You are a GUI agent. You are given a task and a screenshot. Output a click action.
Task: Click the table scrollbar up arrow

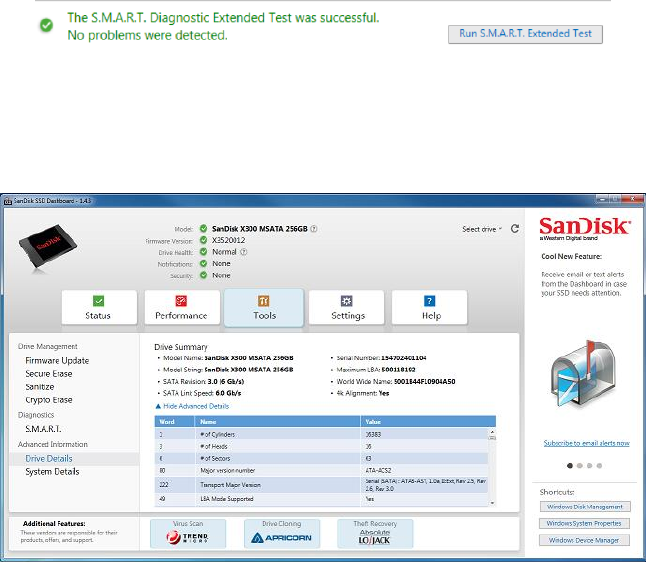pyautogui.click(x=492, y=432)
